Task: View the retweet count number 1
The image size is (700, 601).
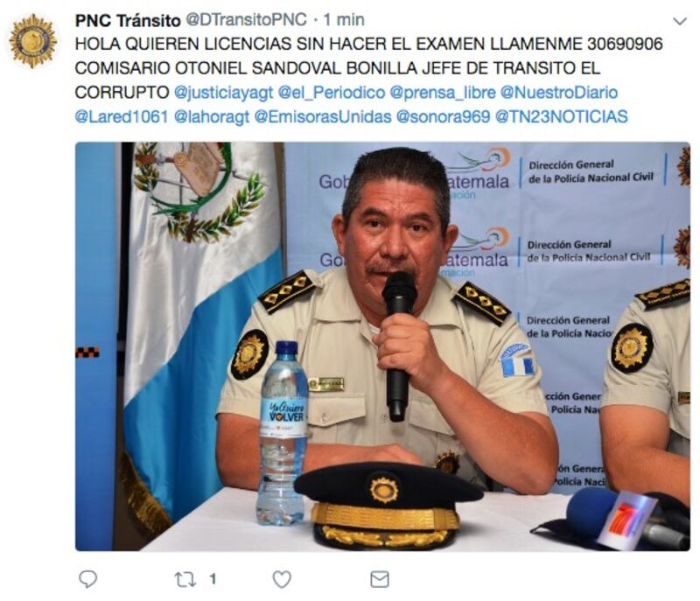Action: pyautogui.click(x=213, y=580)
